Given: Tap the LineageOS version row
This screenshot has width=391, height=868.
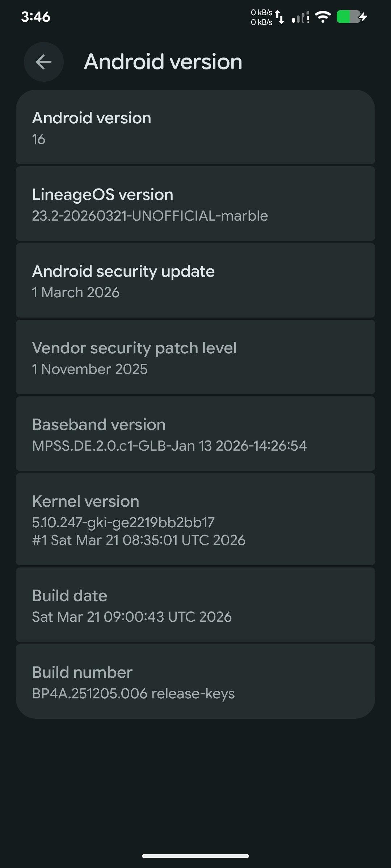Looking at the screenshot, I should pos(195,204).
